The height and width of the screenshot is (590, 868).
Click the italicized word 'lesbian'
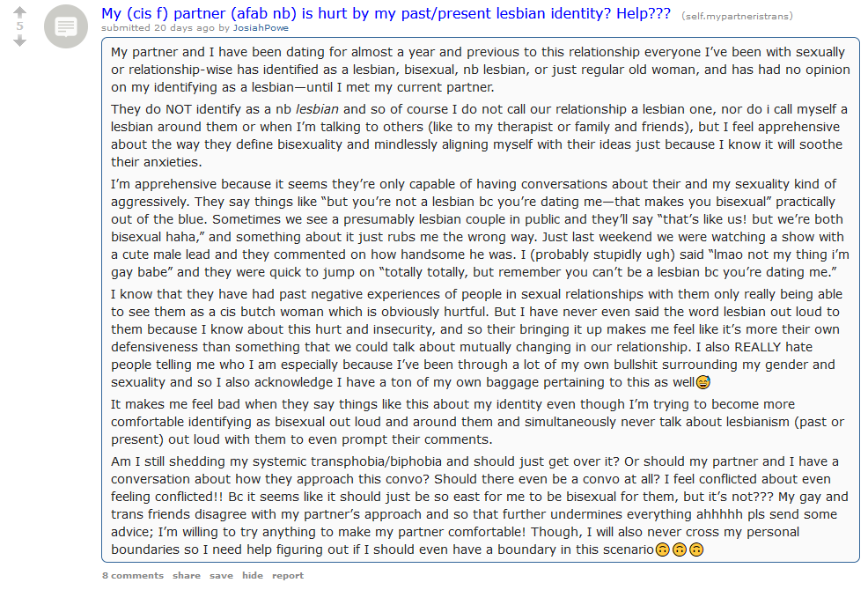[317, 109]
